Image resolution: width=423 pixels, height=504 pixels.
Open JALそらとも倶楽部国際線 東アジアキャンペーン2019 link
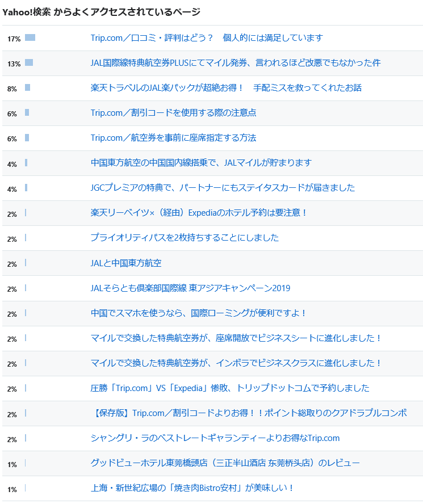tap(190, 288)
